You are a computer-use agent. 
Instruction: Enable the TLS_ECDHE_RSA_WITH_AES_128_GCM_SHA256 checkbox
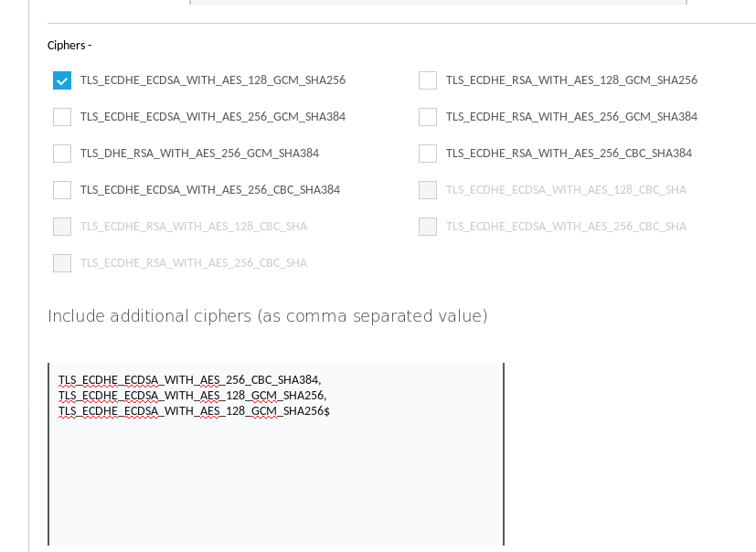tap(428, 80)
